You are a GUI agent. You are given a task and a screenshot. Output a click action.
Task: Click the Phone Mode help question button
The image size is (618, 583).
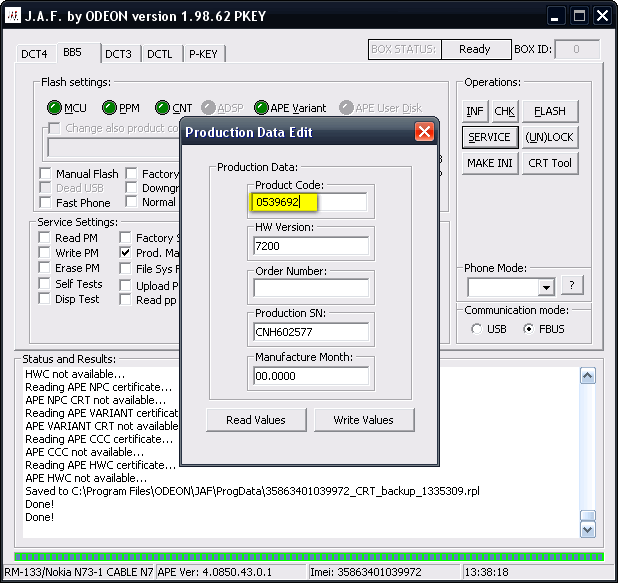pos(572,285)
